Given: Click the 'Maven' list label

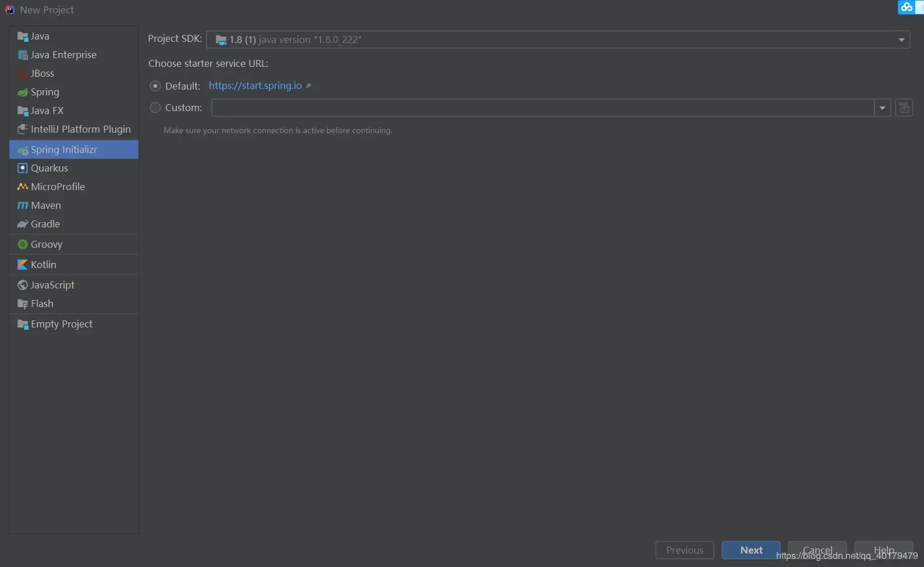Looking at the screenshot, I should pos(46,205).
